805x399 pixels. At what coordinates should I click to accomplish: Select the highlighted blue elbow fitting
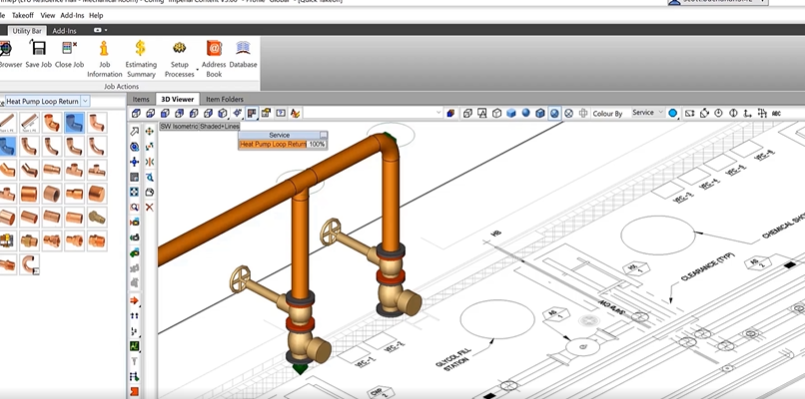[74, 123]
